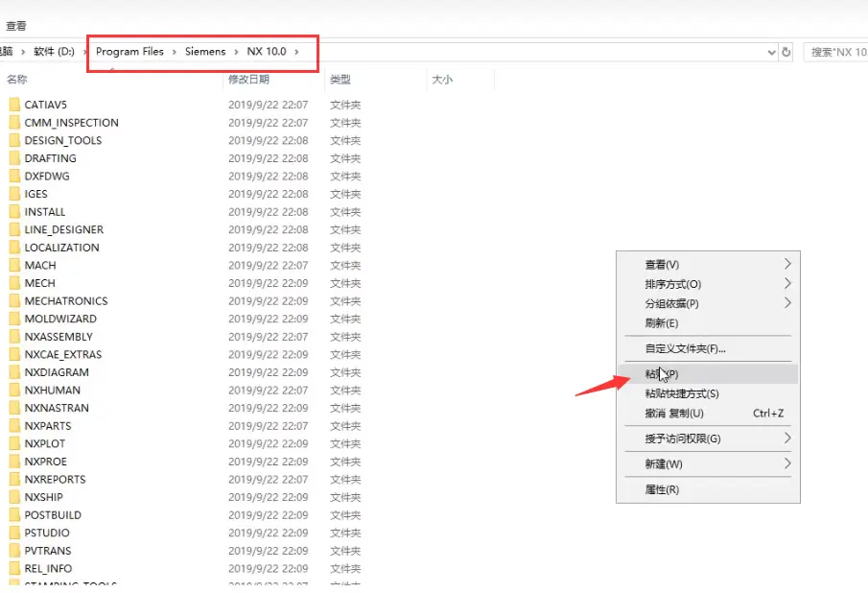The image size is (868, 593).
Task: Navigate to Siemens in breadcrumb
Action: coord(205,52)
